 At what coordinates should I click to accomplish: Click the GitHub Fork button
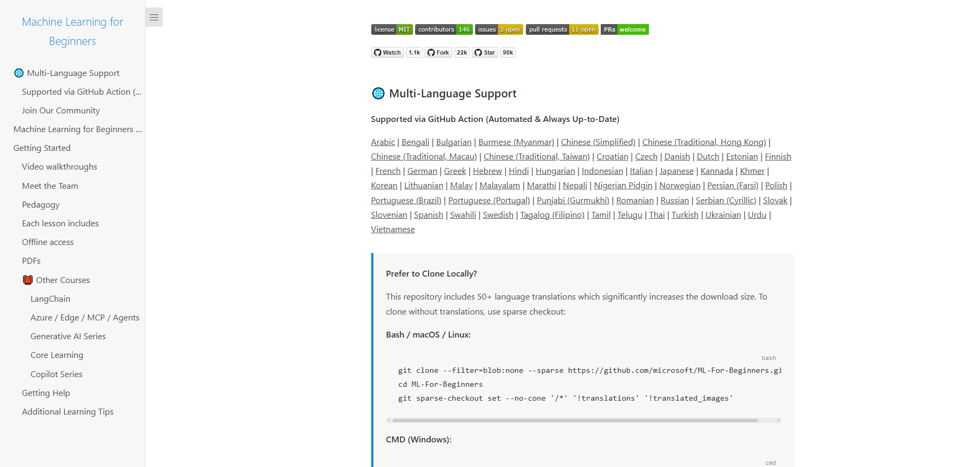439,52
